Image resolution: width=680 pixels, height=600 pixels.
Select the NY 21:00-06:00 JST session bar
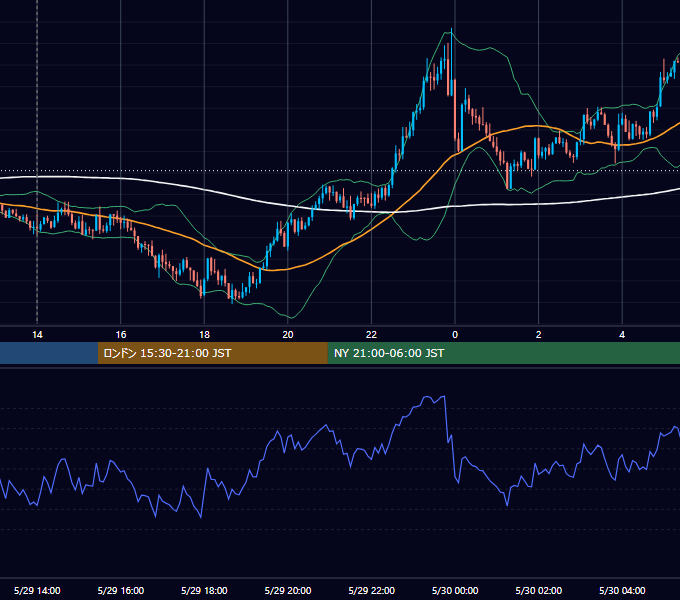point(503,353)
